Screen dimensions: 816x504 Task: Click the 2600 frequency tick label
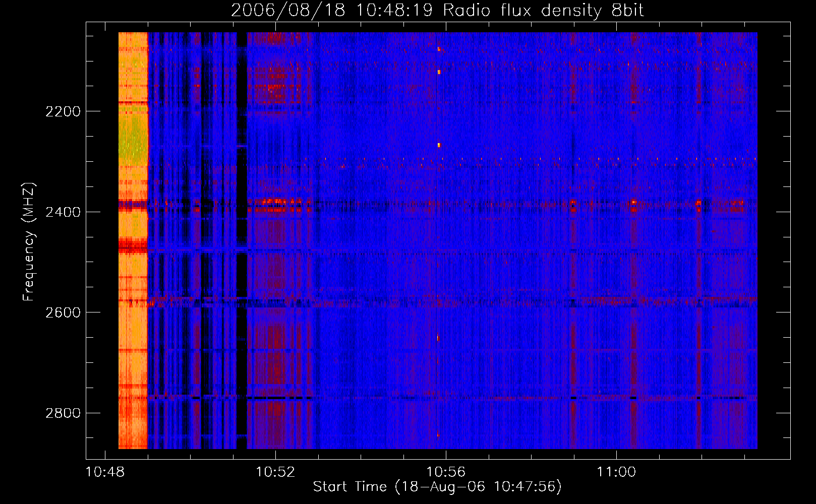(x=63, y=312)
